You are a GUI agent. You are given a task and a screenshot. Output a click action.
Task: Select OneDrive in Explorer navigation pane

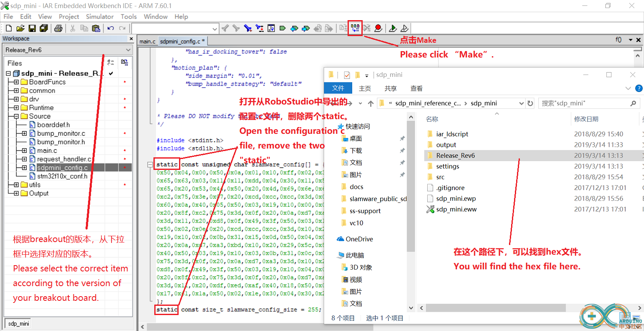(x=359, y=239)
